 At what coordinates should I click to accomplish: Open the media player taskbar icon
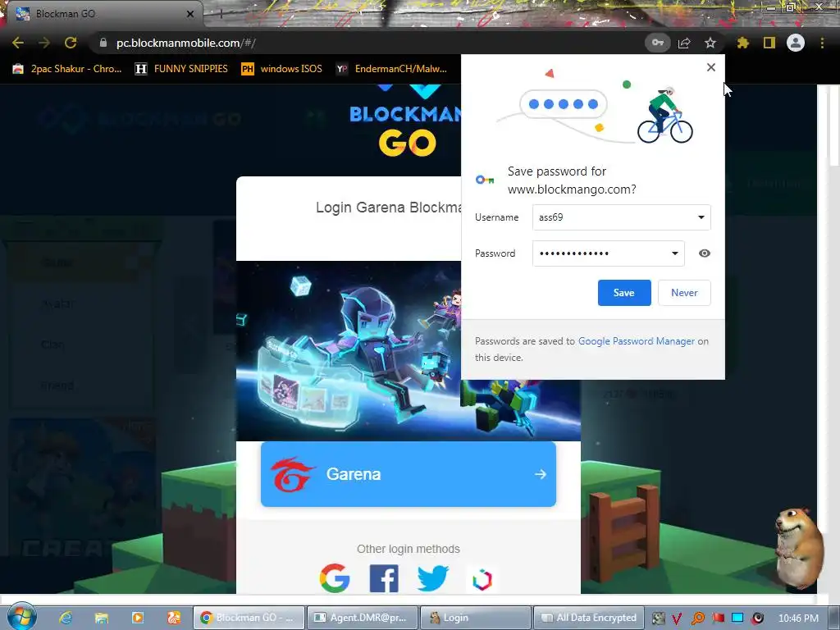pyautogui.click(x=137, y=618)
